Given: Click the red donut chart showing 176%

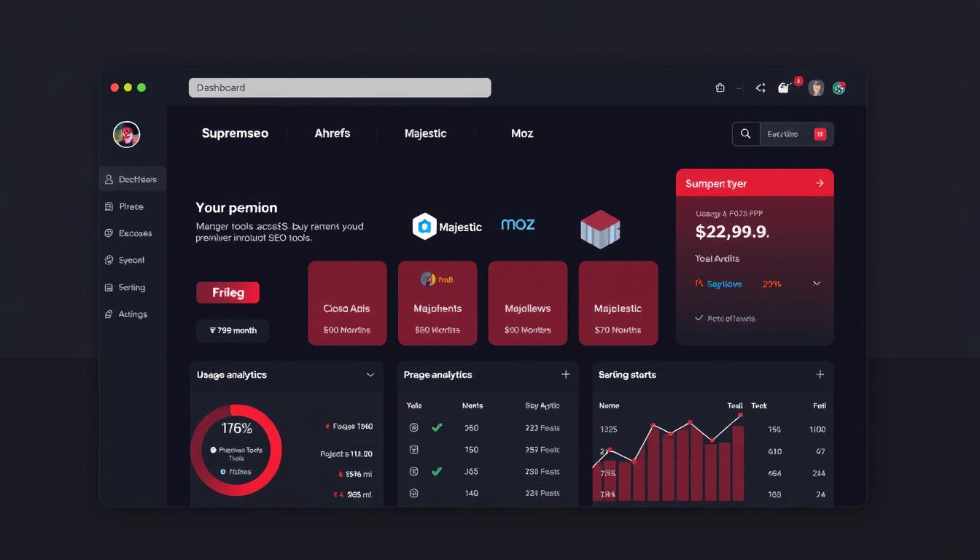Looking at the screenshot, I should (236, 450).
